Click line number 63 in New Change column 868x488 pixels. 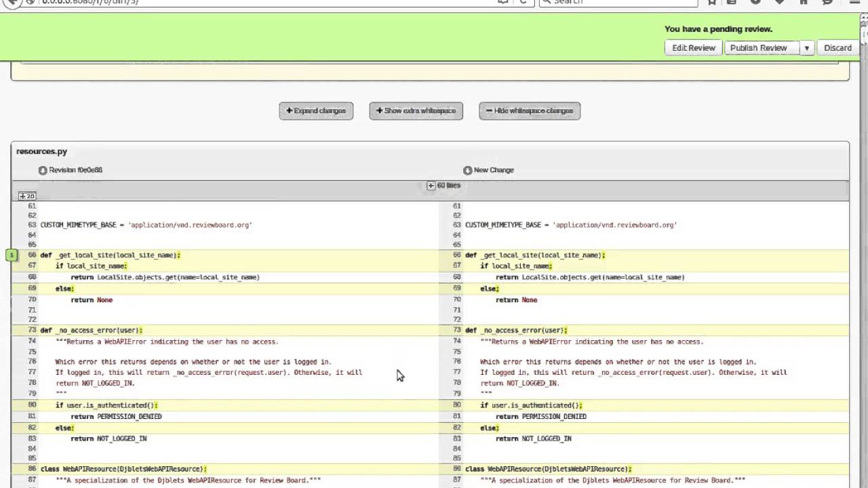[x=456, y=224]
